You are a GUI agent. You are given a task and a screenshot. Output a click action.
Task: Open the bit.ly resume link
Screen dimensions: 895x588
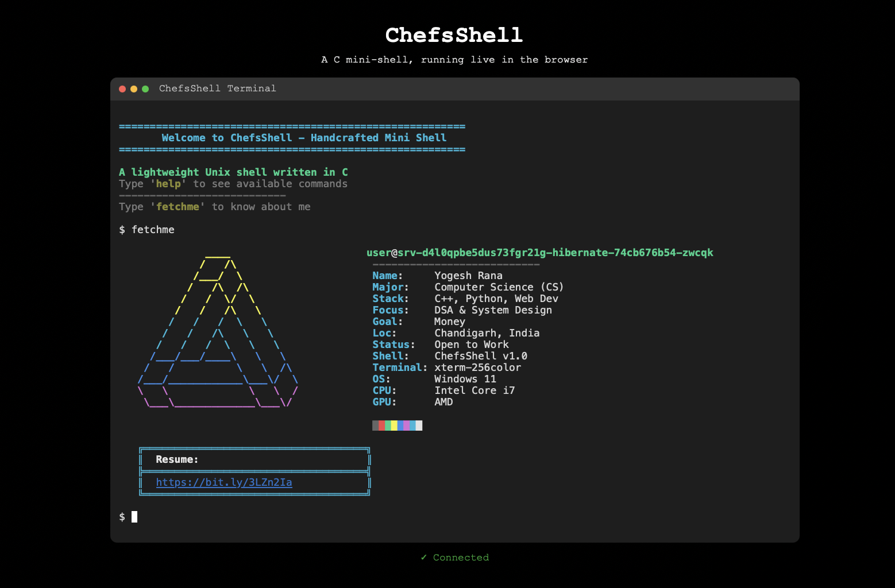[x=223, y=482]
